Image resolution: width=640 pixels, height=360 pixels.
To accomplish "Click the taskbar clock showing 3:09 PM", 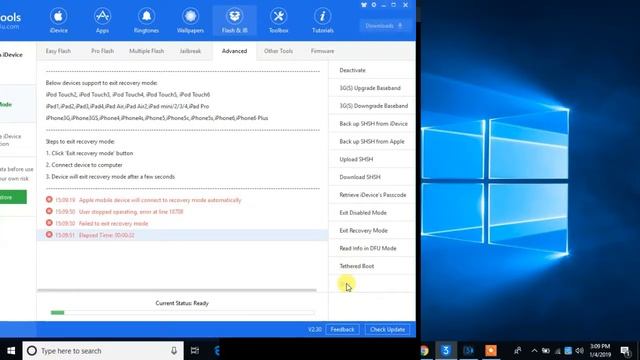I will coord(600,351).
